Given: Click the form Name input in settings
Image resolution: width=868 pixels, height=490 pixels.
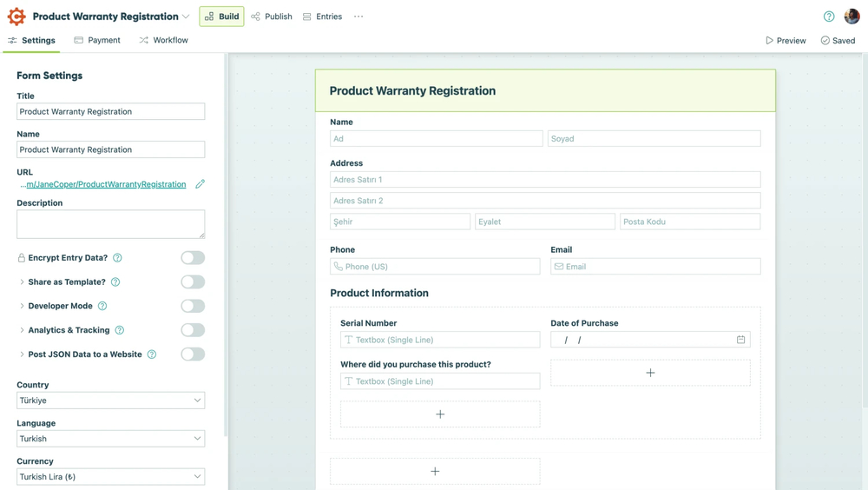Looking at the screenshot, I should 111,149.
